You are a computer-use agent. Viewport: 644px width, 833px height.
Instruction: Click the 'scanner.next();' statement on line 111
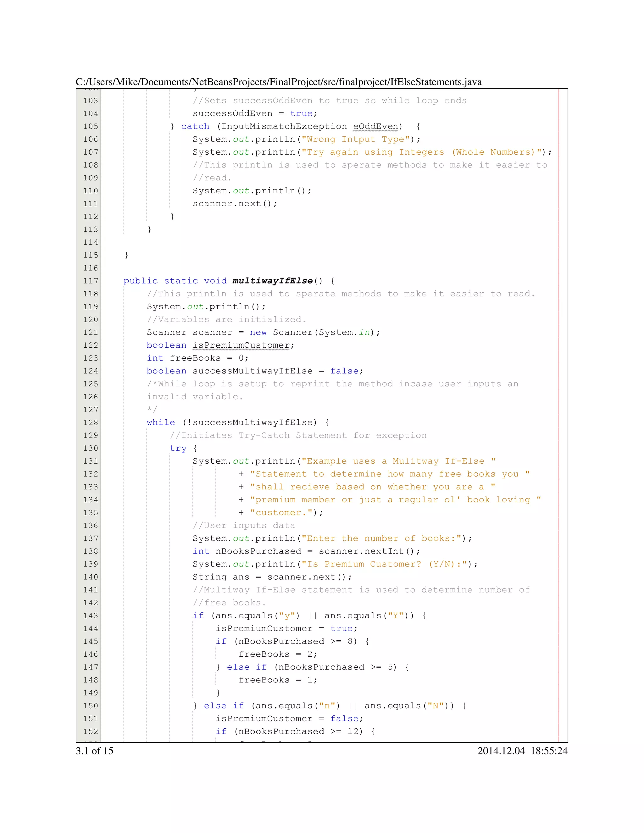[x=235, y=204]
